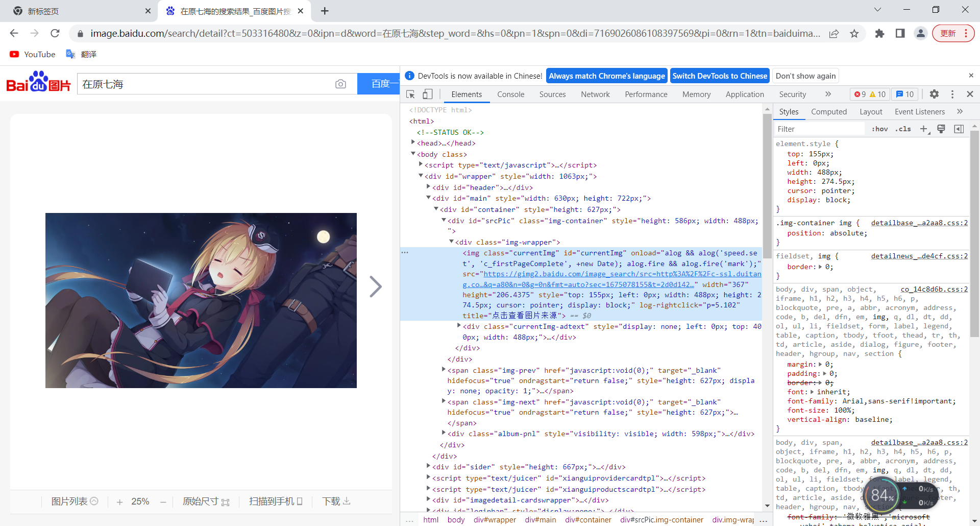The width and height of the screenshot is (980, 526).
Task: Collapse the body element node
Action: [413, 154]
